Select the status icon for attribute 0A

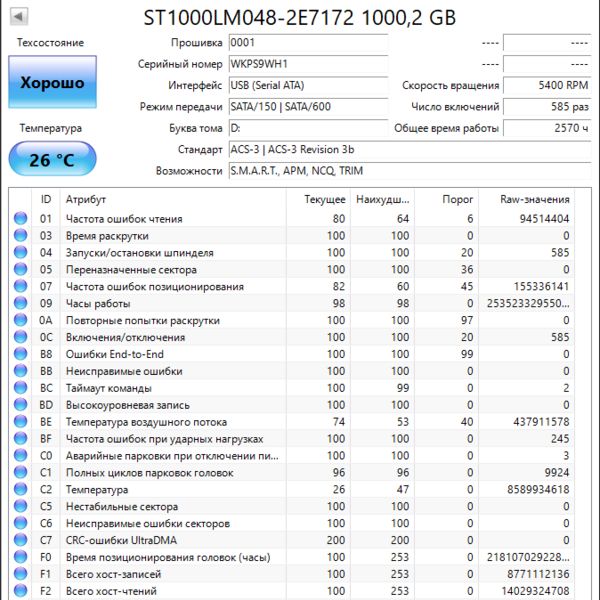pyautogui.click(x=20, y=320)
